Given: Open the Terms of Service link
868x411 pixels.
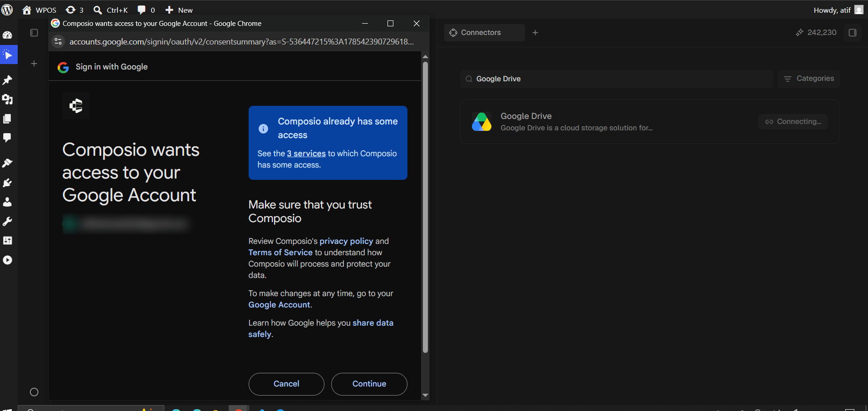Looking at the screenshot, I should click(280, 253).
